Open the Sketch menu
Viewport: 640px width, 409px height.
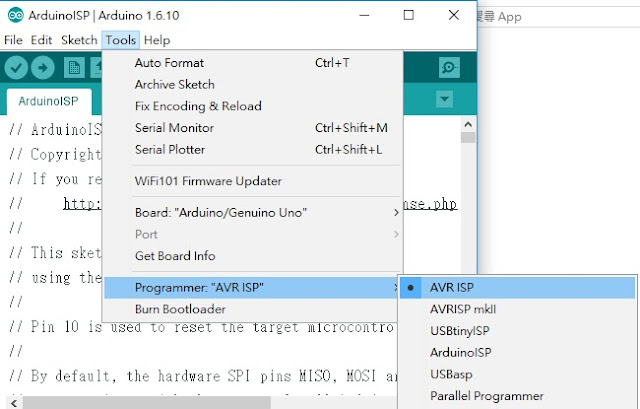(79, 40)
